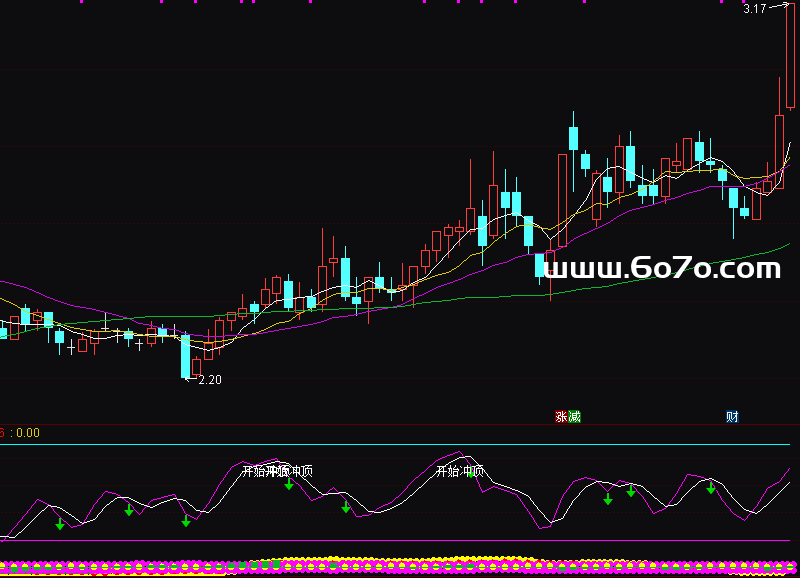The height and width of the screenshot is (578, 800).
Task: Click the right-hand 开始冲顶 signal label
Action: pyautogui.click(x=460, y=471)
